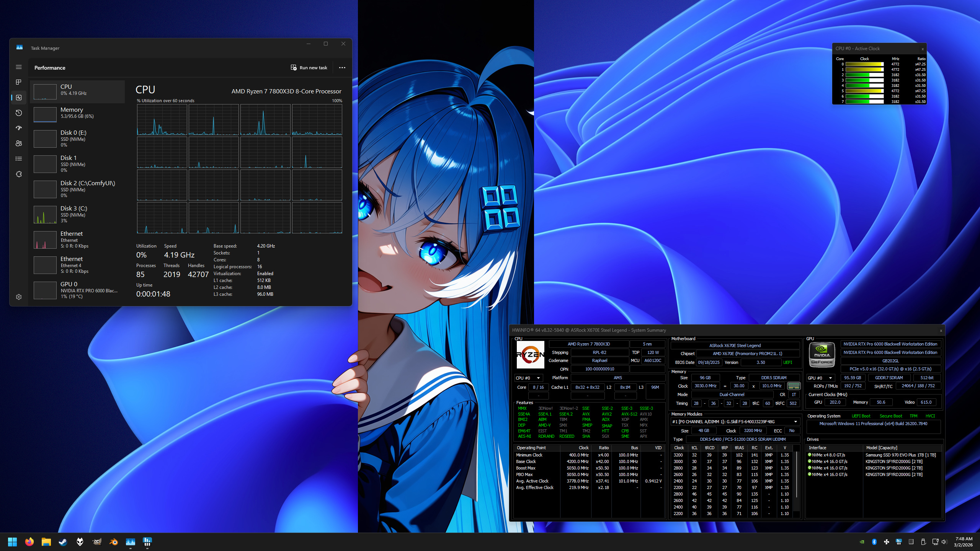Open Task Manager's App history page icon
This screenshot has height=551, width=980.
[x=19, y=113]
